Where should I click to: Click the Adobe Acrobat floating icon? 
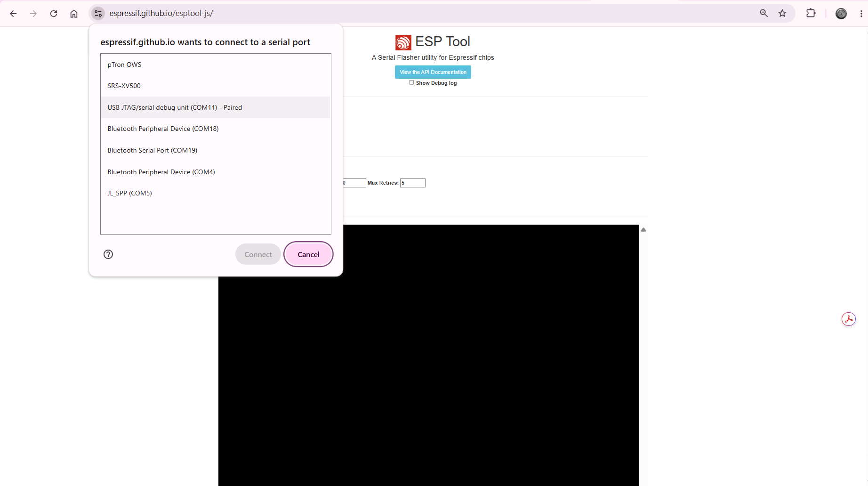click(849, 319)
